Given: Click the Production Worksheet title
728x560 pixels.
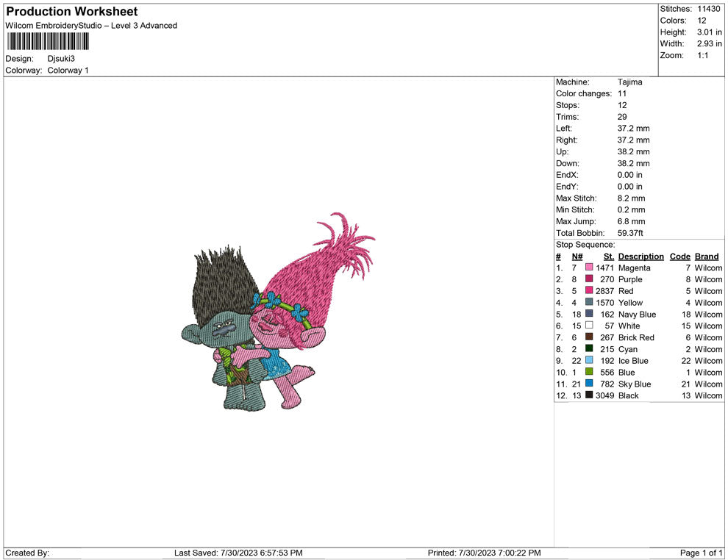Looking at the screenshot, I should click(x=72, y=12).
